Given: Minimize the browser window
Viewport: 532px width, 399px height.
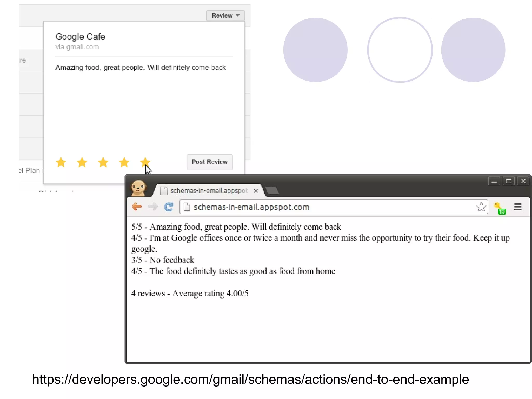Looking at the screenshot, I should coord(494,181).
